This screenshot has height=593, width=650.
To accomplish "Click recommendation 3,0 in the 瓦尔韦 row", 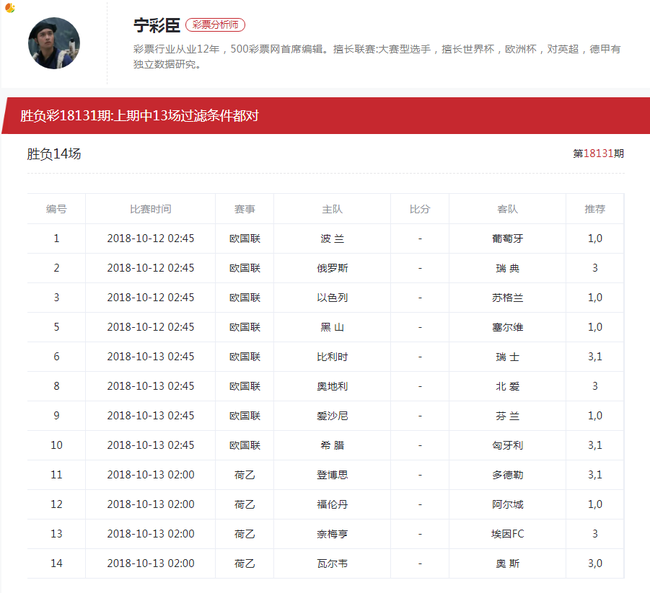I will [x=595, y=564].
